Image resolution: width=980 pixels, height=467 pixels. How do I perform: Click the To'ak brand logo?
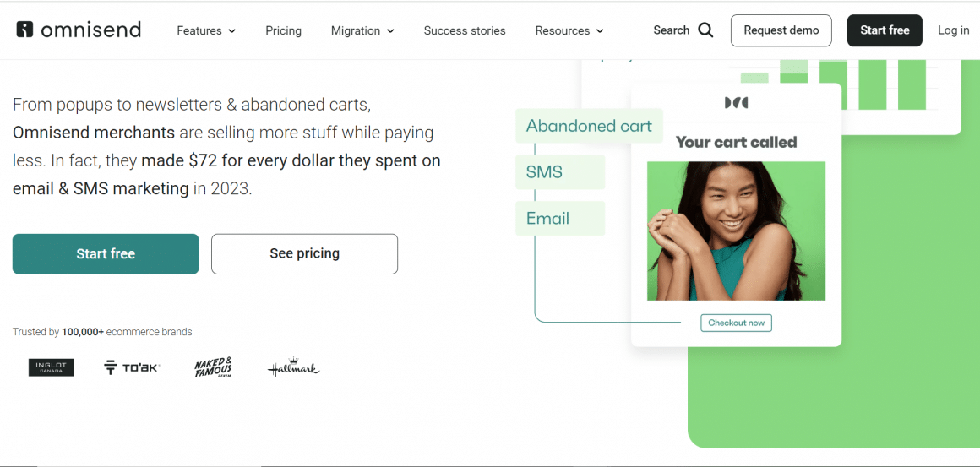pyautogui.click(x=131, y=367)
